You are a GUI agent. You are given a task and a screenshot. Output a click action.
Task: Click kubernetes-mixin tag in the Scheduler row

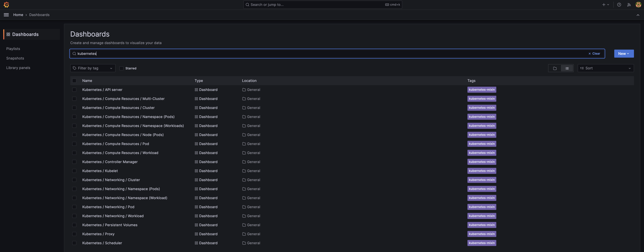click(481, 243)
